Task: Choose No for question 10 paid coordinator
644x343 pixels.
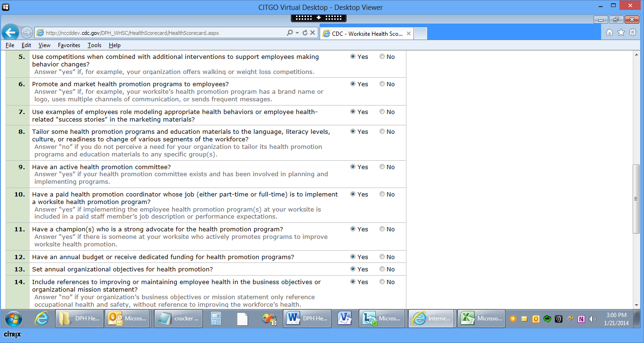Action: 382,194
